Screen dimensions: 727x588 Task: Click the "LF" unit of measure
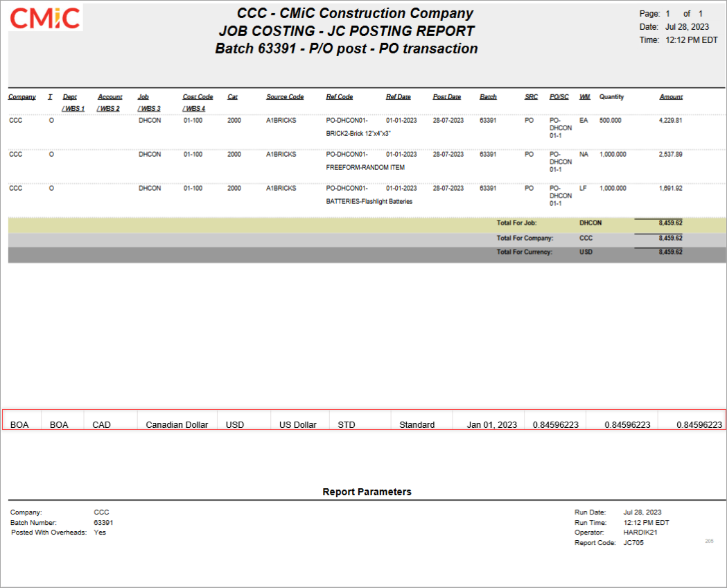coord(583,189)
